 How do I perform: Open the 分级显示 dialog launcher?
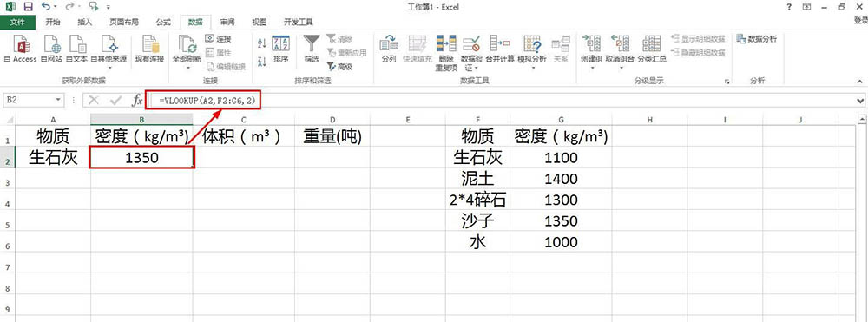(x=726, y=82)
